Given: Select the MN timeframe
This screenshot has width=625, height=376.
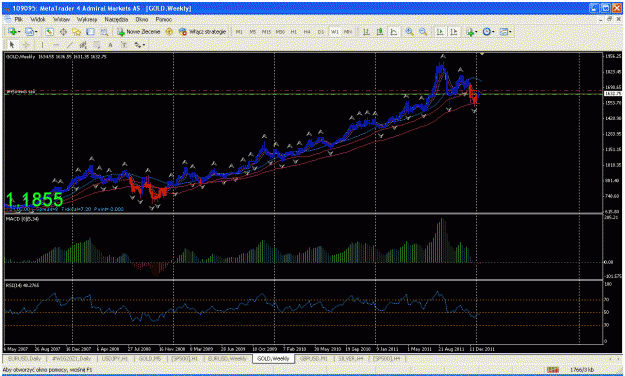Looking at the screenshot, I should [x=348, y=32].
